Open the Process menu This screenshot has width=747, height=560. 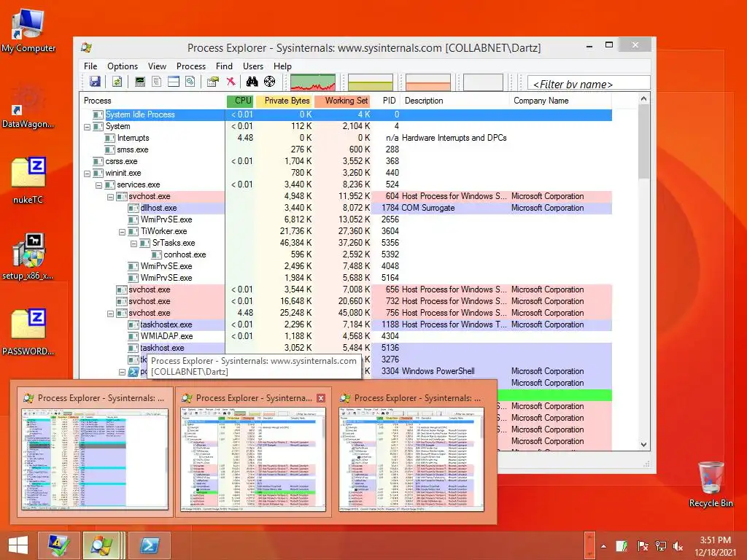tap(191, 66)
